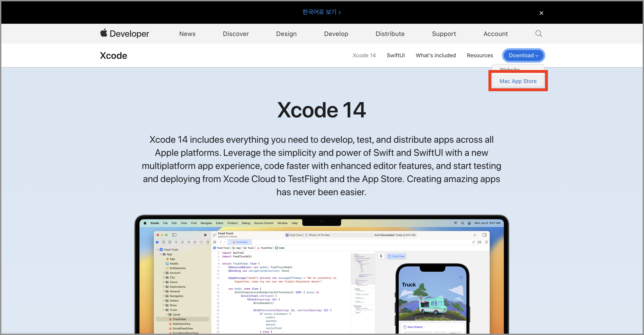Viewport: 644px width, 335px height.
Task: Open the Develop navigation item
Action: point(336,34)
